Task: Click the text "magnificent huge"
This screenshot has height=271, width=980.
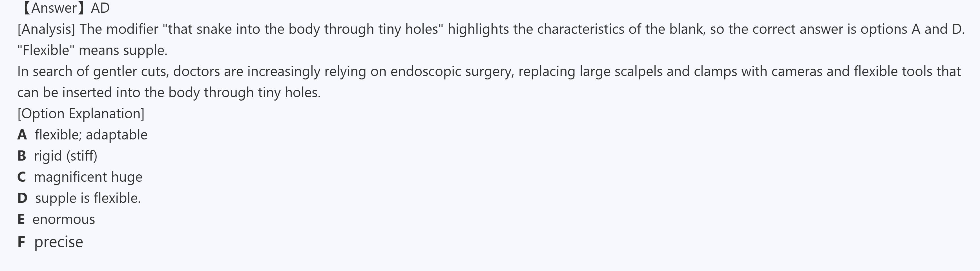Action: pyautogui.click(x=88, y=177)
